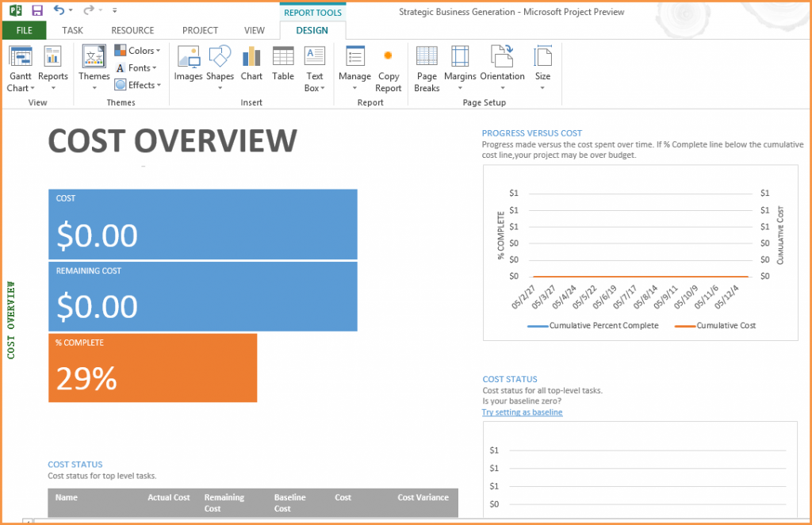812x525 pixels.
Task: Click the REPORT TOOLS contextual tab header
Action: 312,13
